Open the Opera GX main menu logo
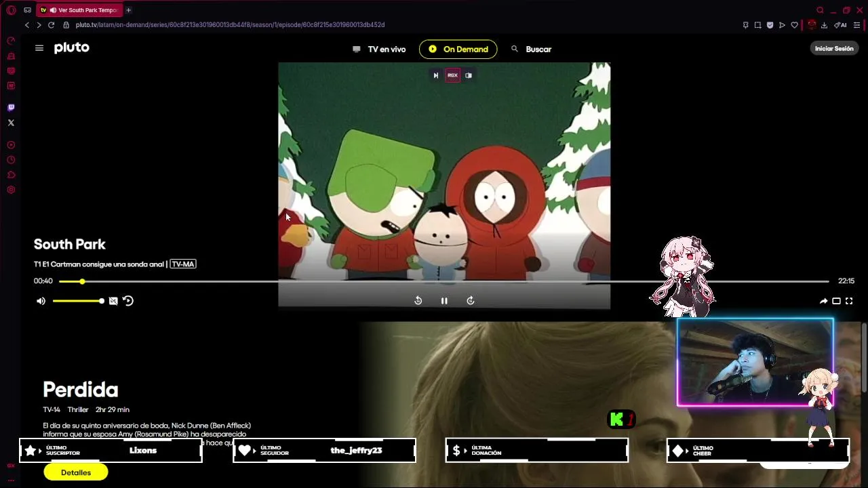868x488 pixels. coord(11,10)
